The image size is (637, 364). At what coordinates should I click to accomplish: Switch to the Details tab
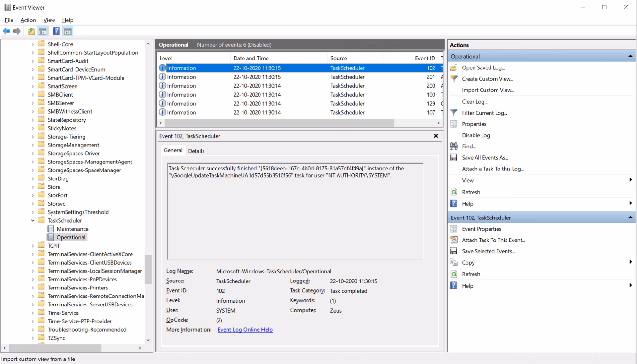196,151
